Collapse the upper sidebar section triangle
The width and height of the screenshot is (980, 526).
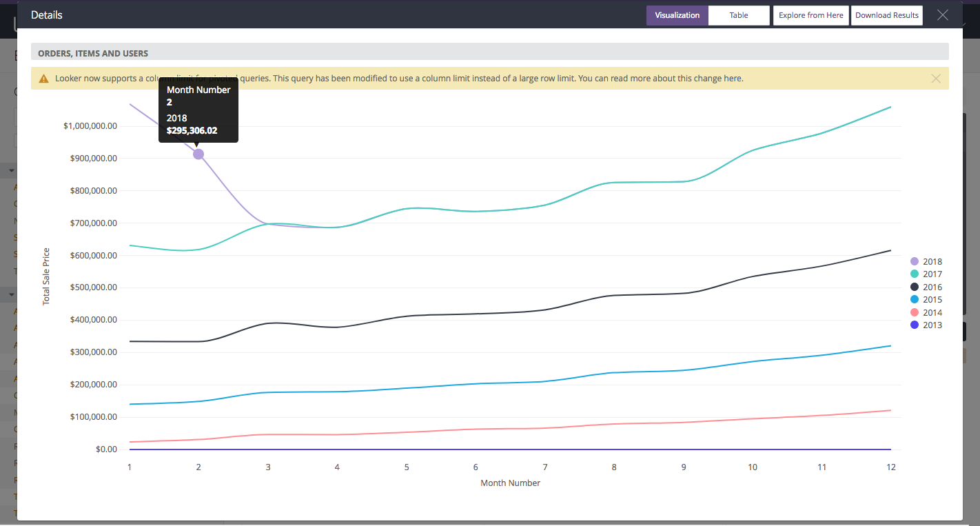pyautogui.click(x=12, y=170)
